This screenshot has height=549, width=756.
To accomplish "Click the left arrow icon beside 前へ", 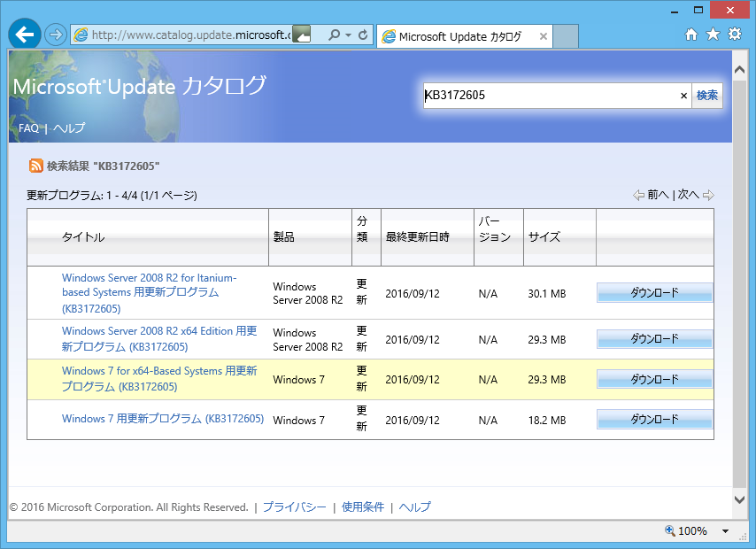I will tap(638, 196).
